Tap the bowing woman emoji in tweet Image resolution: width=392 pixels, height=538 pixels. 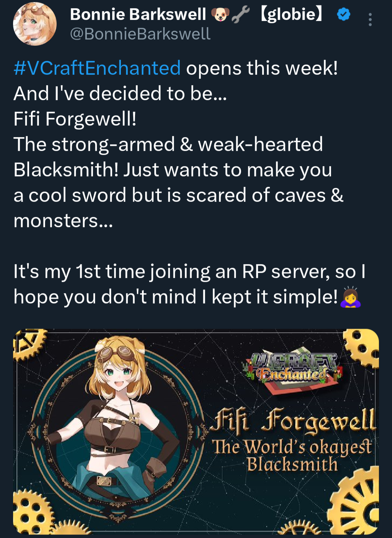[x=351, y=297]
